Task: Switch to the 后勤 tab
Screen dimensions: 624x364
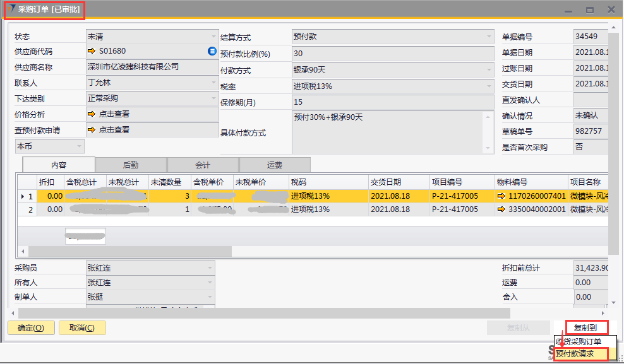Action: click(131, 165)
